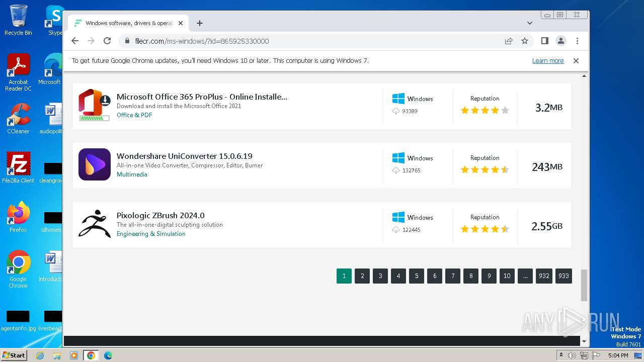
Task: Click Office 365 star rating
Action: click(x=485, y=110)
